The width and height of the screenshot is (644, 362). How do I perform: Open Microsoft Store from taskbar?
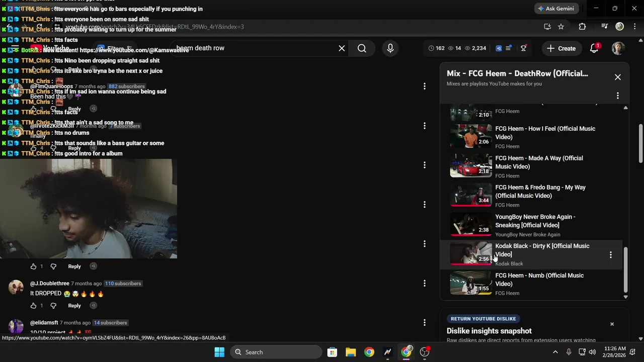tap(332, 352)
